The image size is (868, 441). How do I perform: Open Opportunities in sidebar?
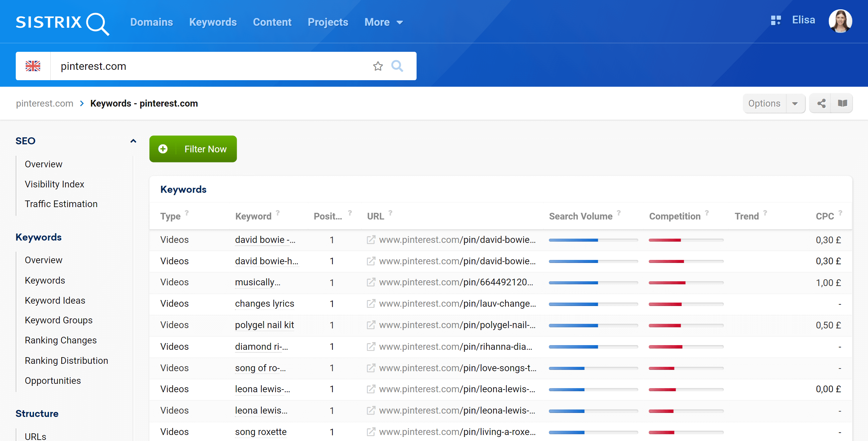pos(52,380)
